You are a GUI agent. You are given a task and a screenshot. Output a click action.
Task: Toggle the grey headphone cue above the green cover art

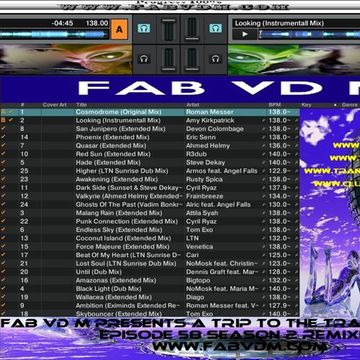(215, 59)
